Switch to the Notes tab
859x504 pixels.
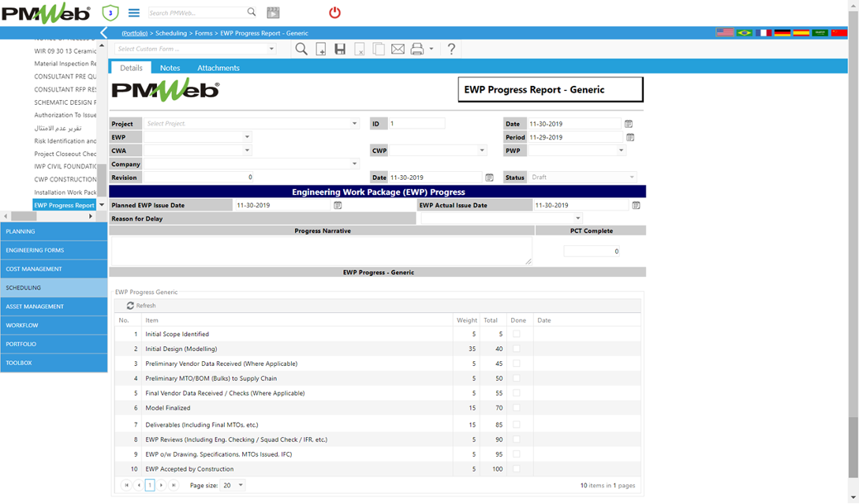coord(170,68)
